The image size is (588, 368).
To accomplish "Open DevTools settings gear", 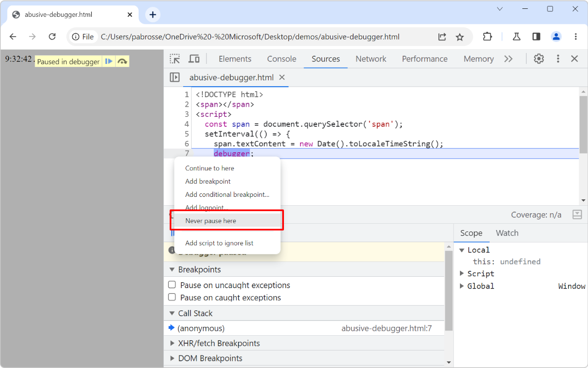I will (x=539, y=59).
